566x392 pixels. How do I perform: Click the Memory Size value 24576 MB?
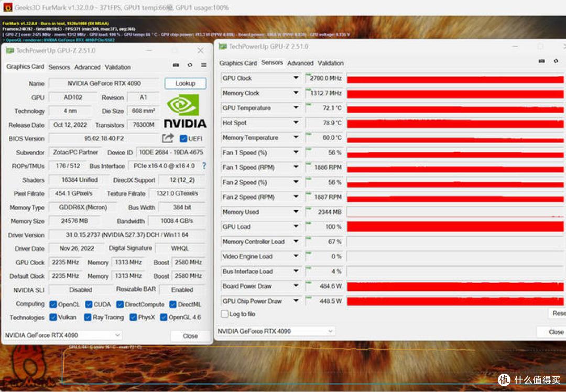tap(74, 221)
